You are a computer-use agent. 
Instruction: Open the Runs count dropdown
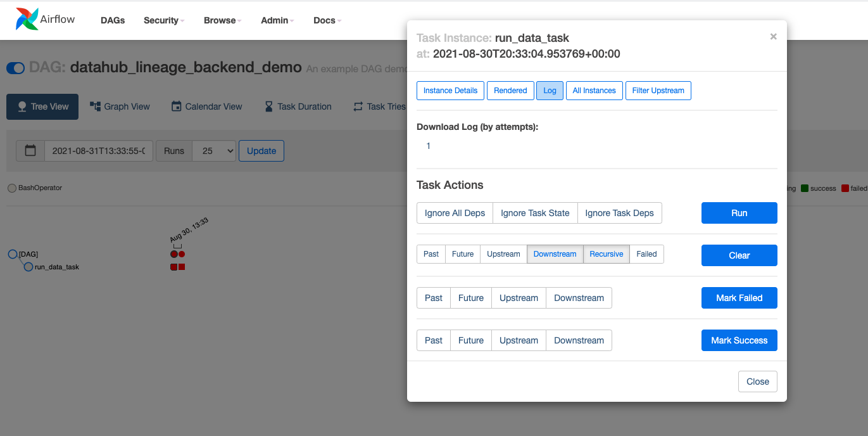pyautogui.click(x=214, y=151)
